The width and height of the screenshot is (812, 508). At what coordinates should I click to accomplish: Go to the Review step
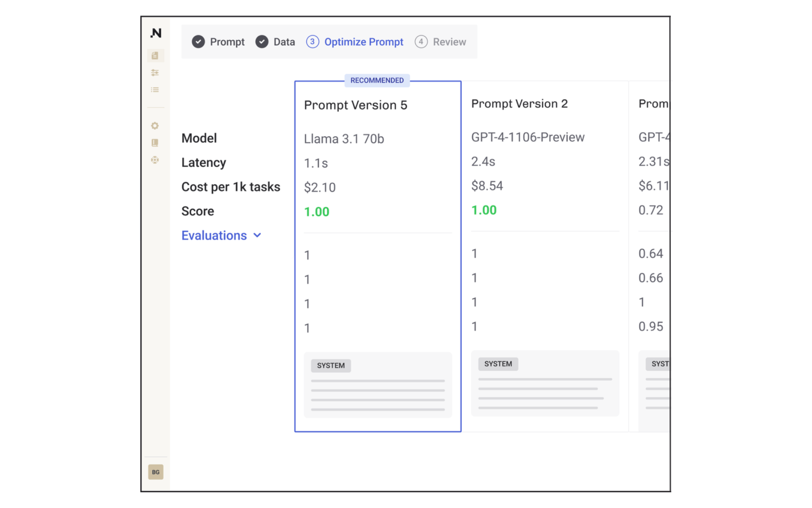coord(441,42)
